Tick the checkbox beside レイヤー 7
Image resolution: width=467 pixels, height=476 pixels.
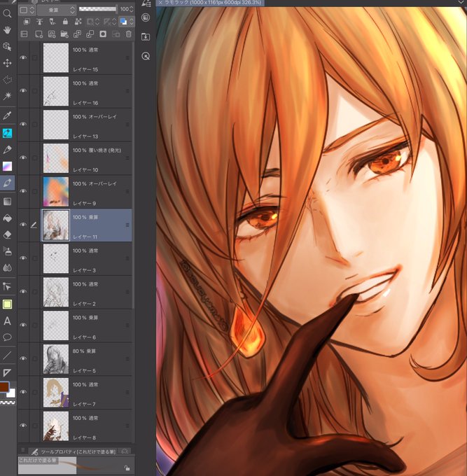click(35, 392)
